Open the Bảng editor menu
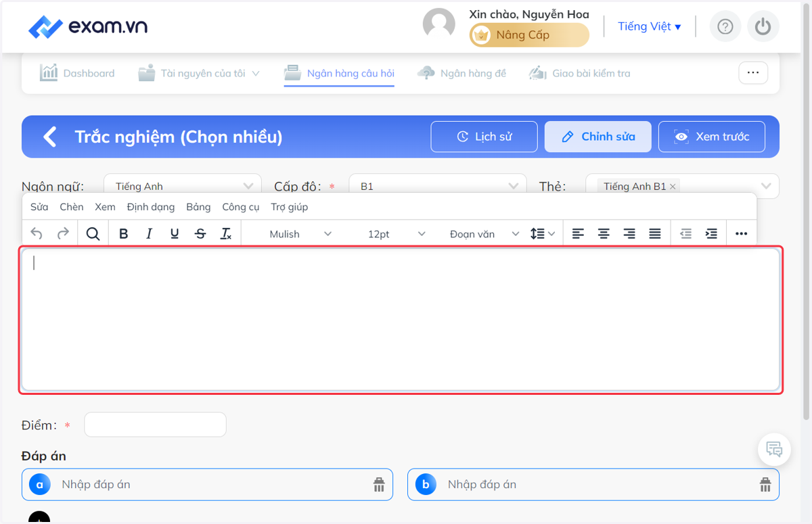 pos(198,207)
